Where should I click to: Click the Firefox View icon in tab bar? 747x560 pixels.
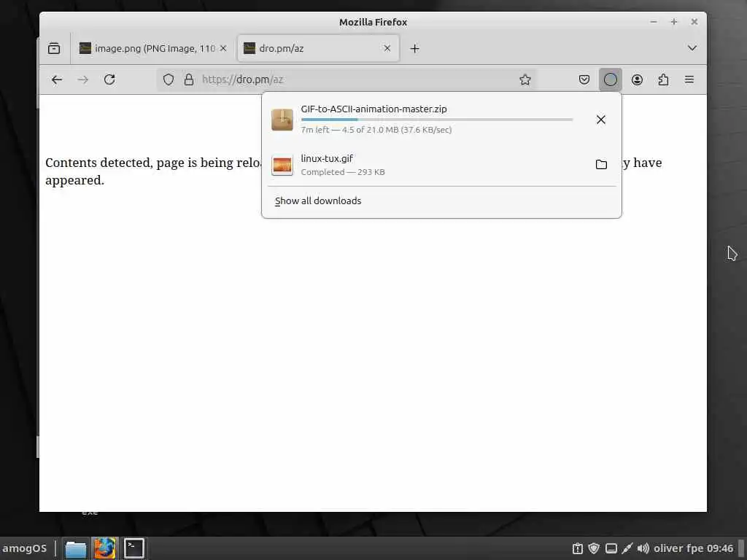[x=54, y=48]
